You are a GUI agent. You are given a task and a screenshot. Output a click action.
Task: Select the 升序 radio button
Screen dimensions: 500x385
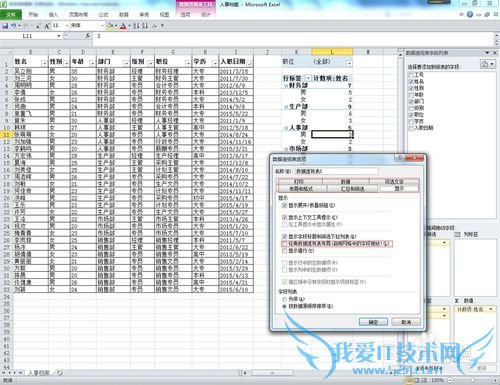click(284, 299)
